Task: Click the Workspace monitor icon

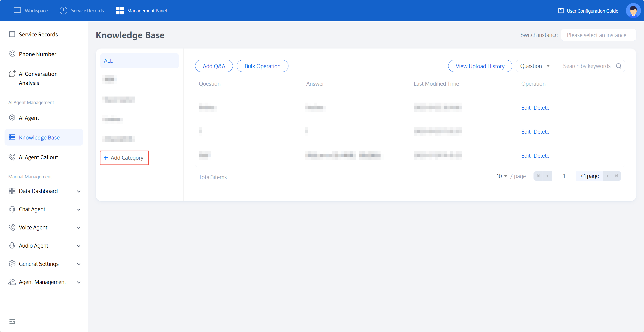Action: click(17, 11)
